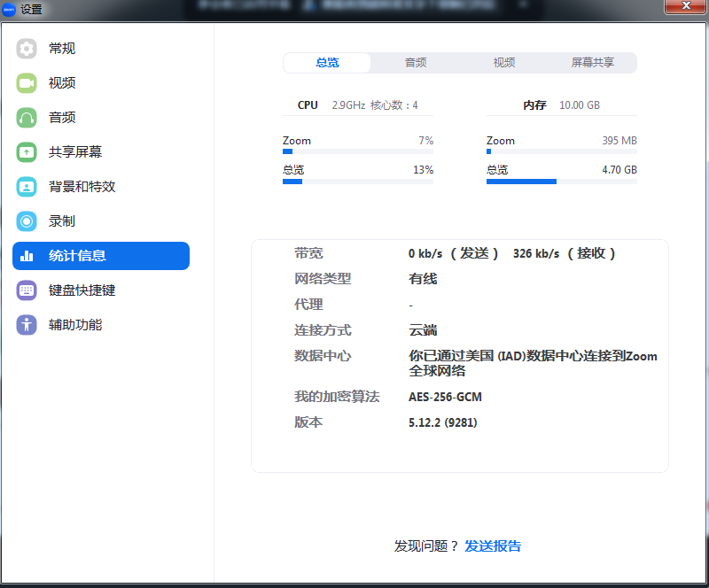Select the 录制 recording icon

[27, 221]
